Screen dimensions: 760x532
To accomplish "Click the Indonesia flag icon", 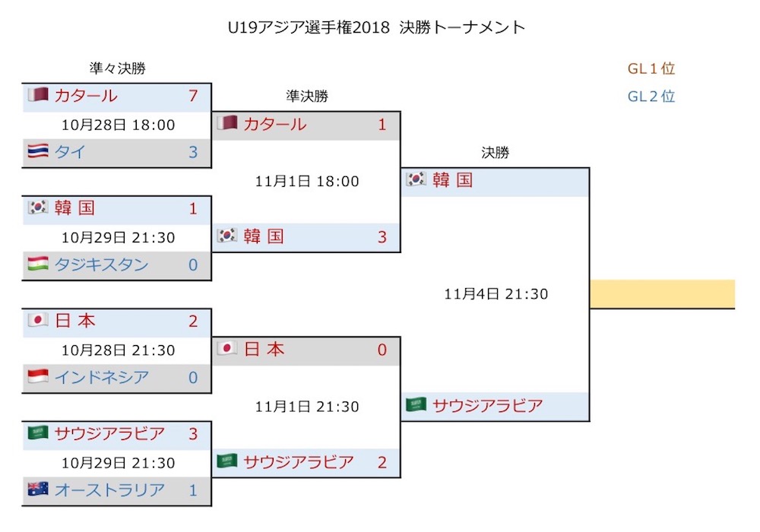I will pos(38,376).
